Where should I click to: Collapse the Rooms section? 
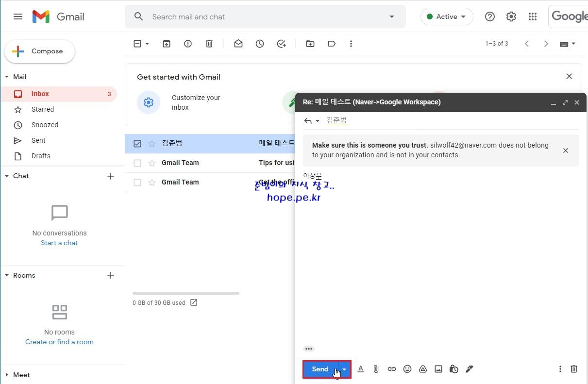click(x=7, y=275)
